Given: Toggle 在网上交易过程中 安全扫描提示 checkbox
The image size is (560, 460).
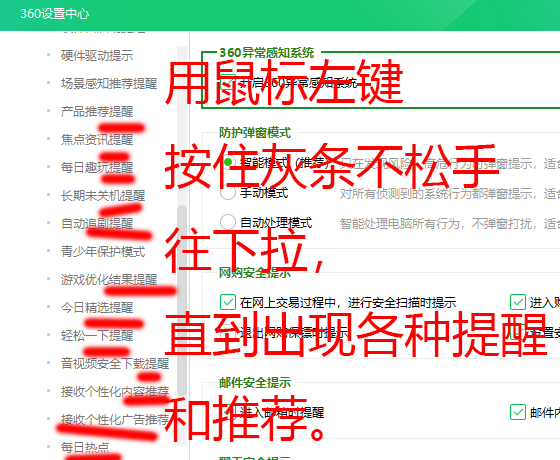Looking at the screenshot, I should 228,302.
